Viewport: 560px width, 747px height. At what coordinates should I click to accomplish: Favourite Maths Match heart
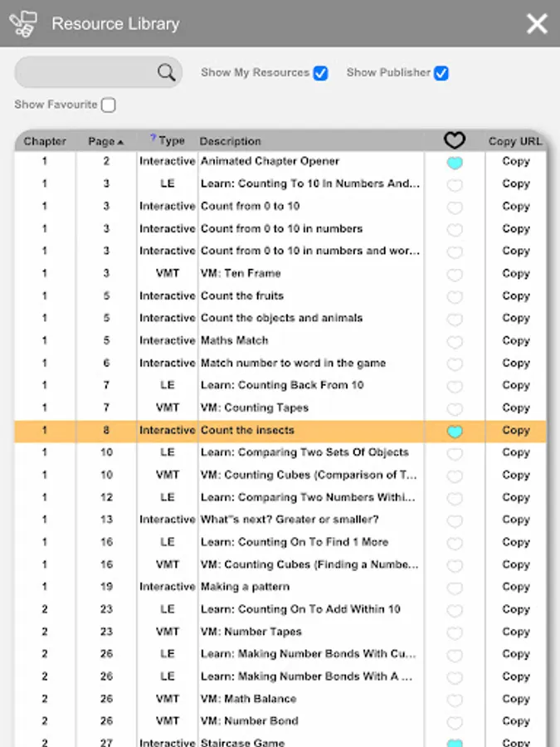point(455,342)
